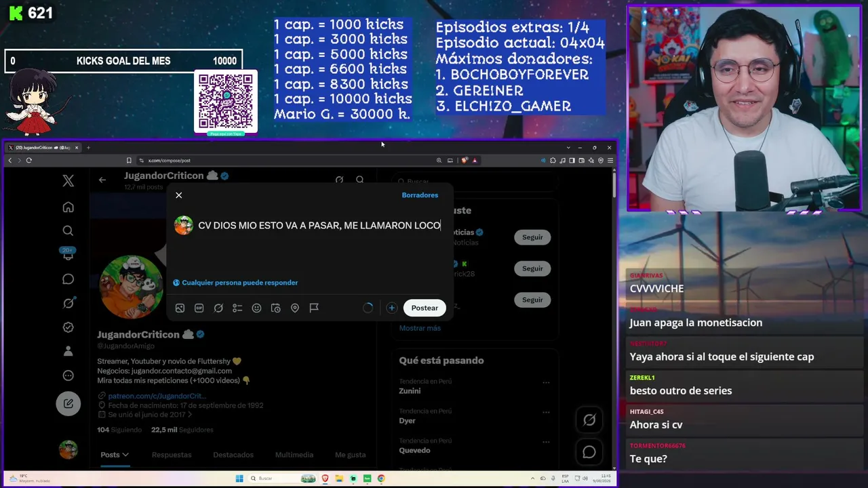Schedule the post with calendar icon

tap(276, 308)
